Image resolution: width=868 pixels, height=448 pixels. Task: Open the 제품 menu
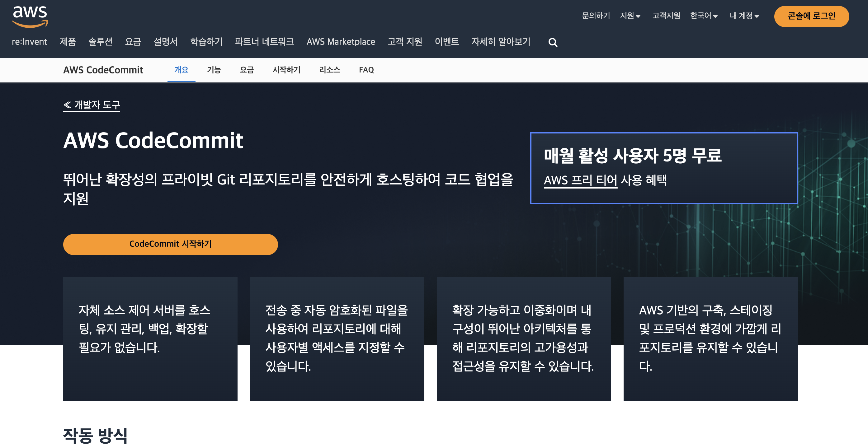tap(68, 42)
